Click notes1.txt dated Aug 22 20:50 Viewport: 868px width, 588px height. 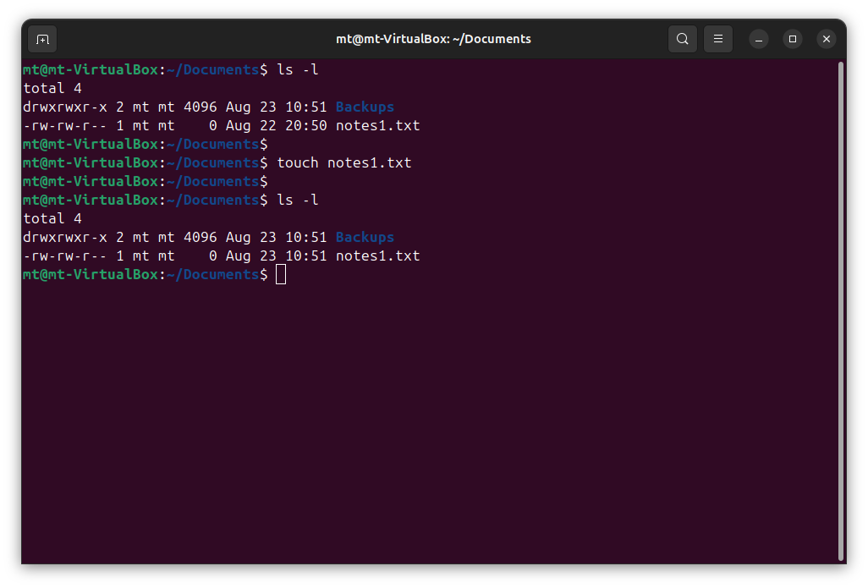[x=377, y=125]
